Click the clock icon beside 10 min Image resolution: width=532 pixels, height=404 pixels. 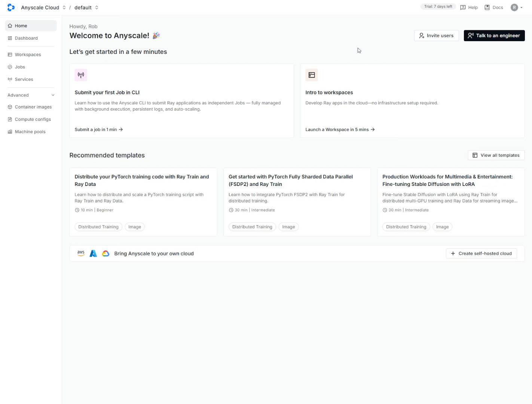77,210
